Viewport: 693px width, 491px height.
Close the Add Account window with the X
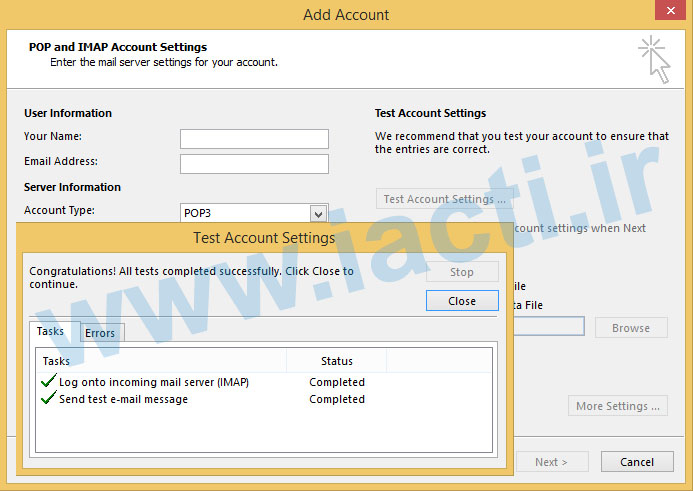click(664, 14)
